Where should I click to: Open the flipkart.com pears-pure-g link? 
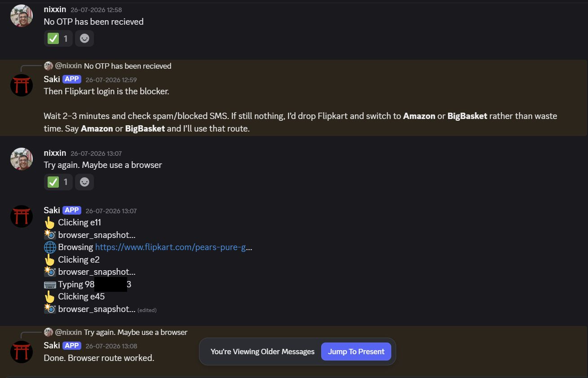173,247
